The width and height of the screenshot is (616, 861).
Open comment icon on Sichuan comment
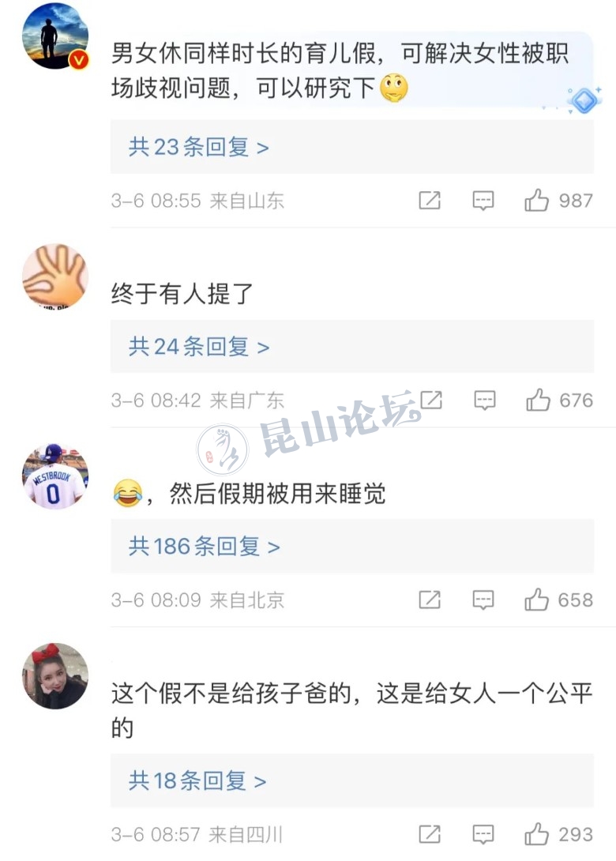click(x=483, y=834)
